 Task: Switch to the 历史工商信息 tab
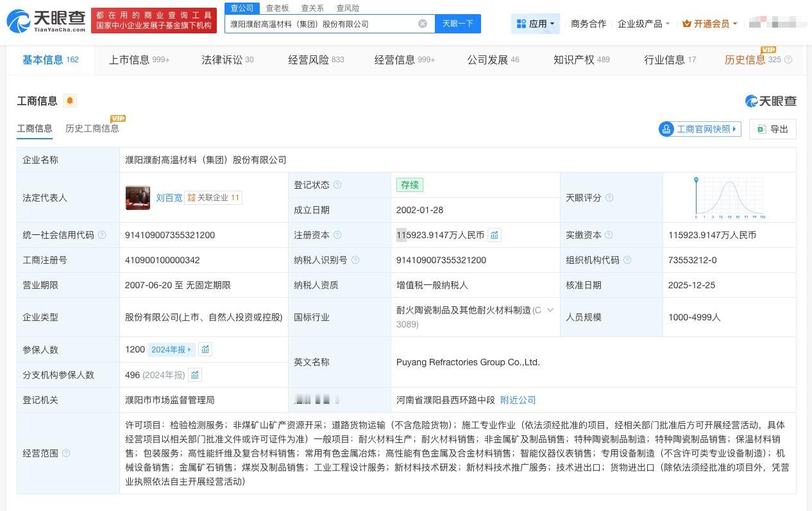[x=92, y=128]
